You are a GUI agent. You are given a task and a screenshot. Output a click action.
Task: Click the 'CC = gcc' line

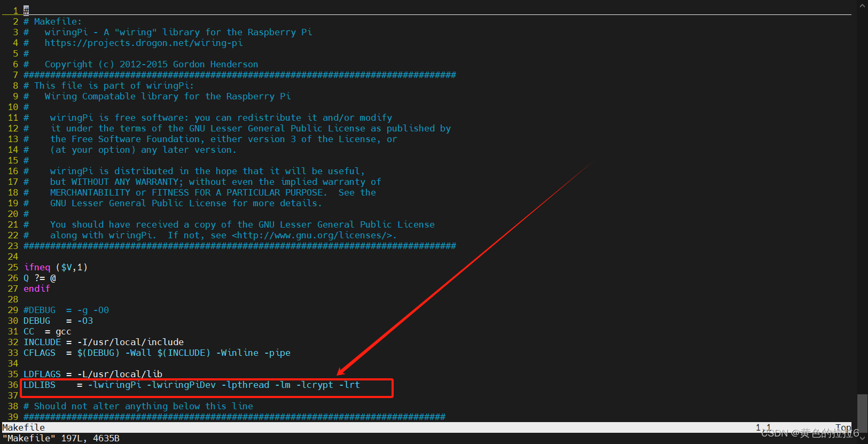tap(48, 331)
